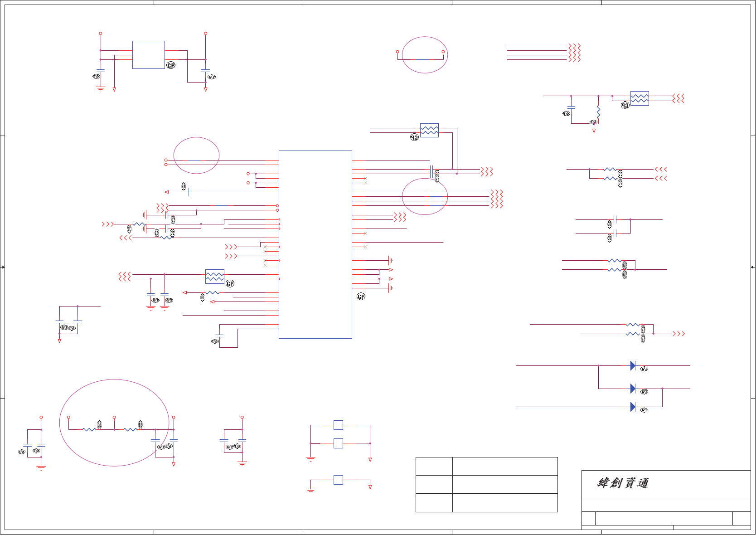
Task: Select the large ellipse at bottom left
Action: pyautogui.click(x=114, y=423)
